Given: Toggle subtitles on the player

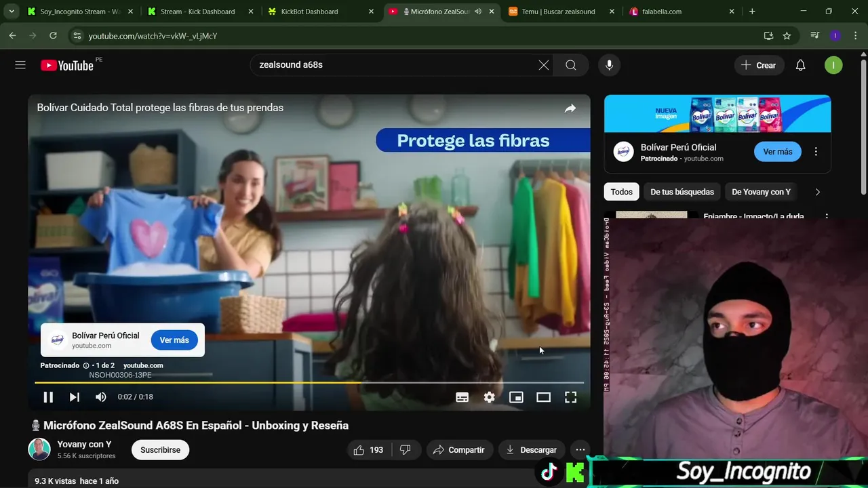Looking at the screenshot, I should pyautogui.click(x=462, y=398).
